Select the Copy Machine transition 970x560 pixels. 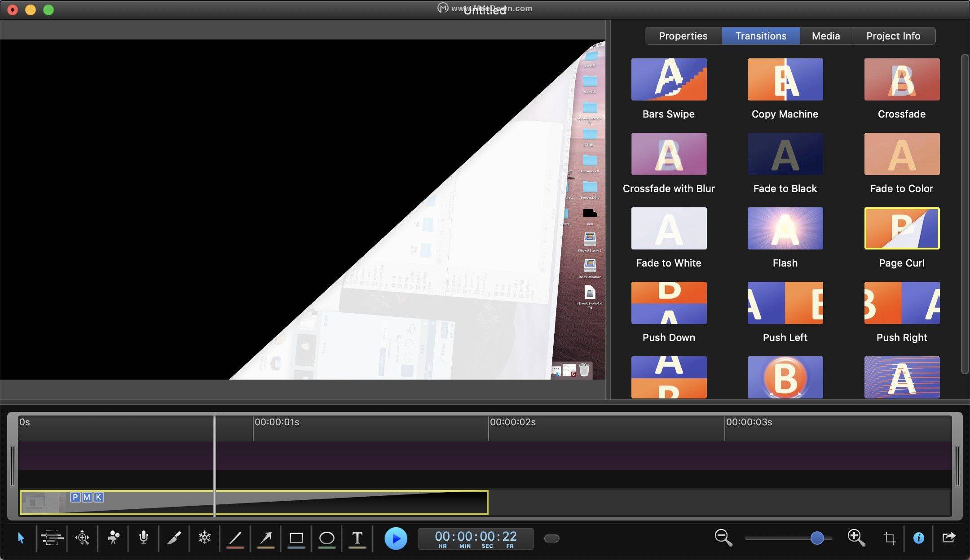[x=785, y=79]
